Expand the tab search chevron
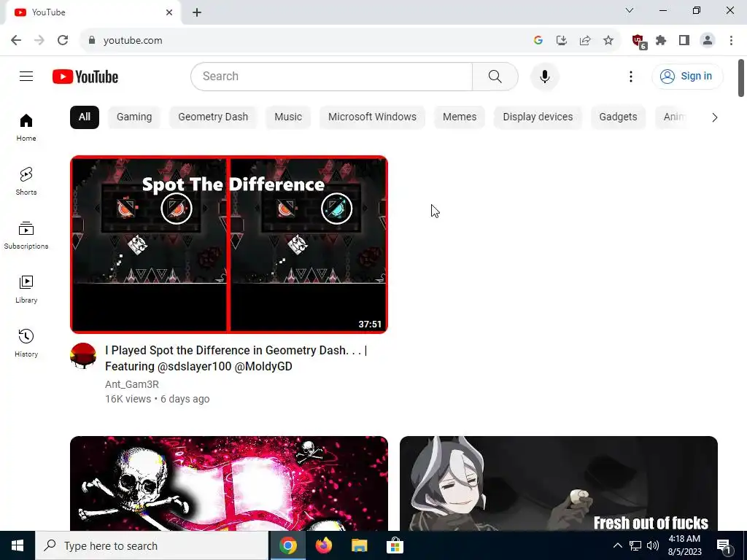 (630, 10)
